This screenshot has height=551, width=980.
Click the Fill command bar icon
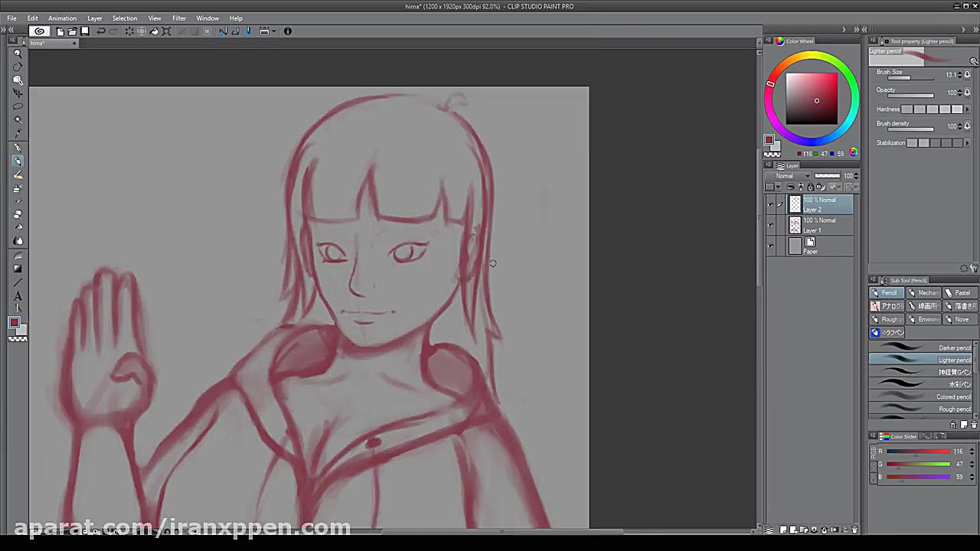(154, 31)
